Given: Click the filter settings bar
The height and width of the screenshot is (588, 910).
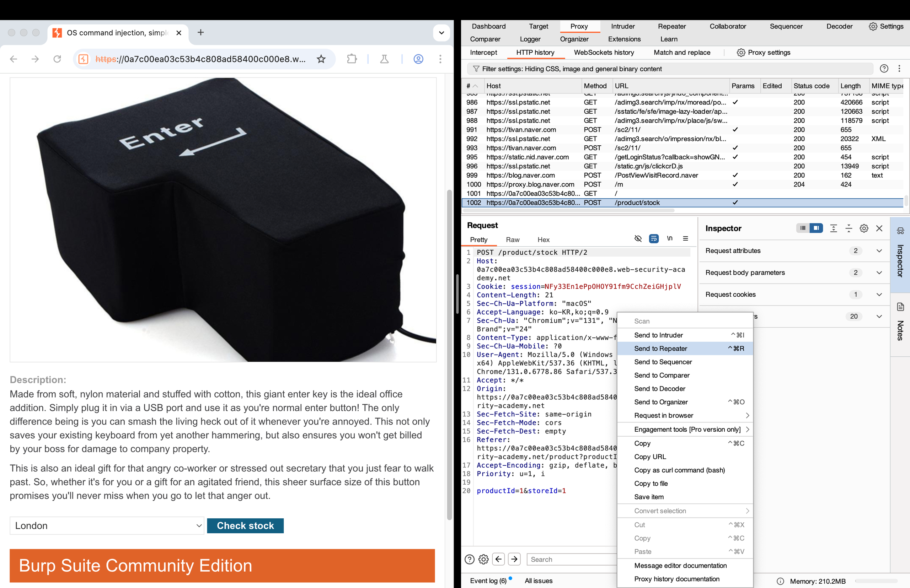Looking at the screenshot, I should pyautogui.click(x=670, y=69).
